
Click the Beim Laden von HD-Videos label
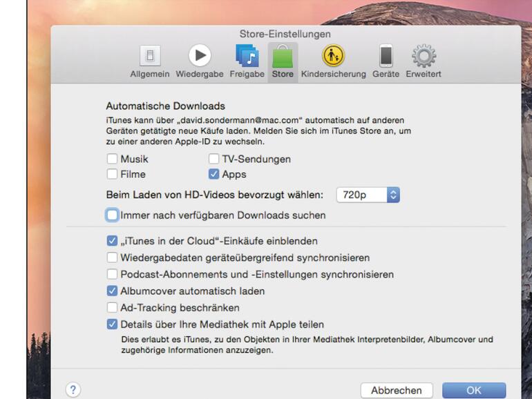214,195
